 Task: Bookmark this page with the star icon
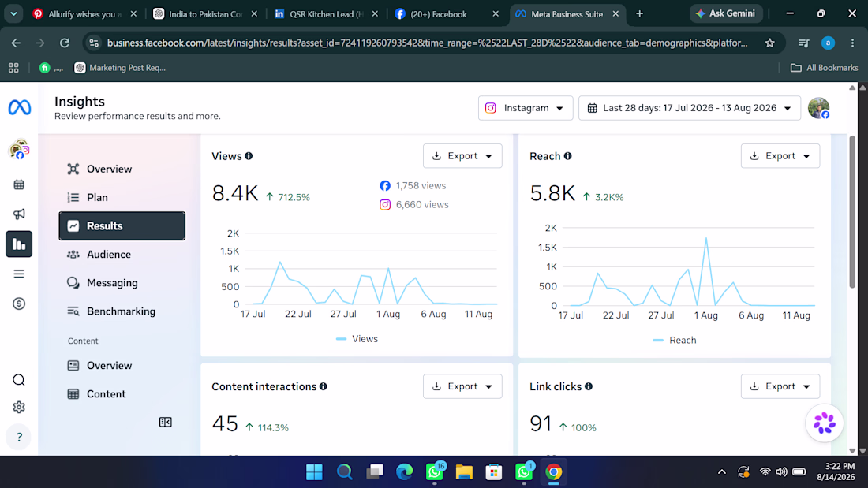[x=770, y=43]
